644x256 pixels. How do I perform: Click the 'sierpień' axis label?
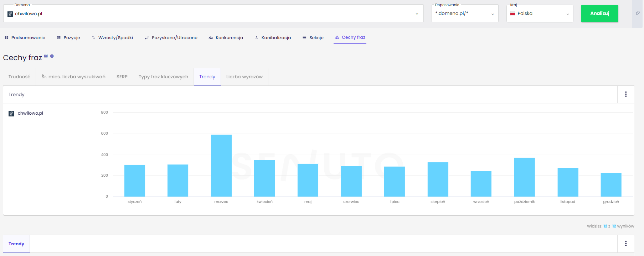438,202
